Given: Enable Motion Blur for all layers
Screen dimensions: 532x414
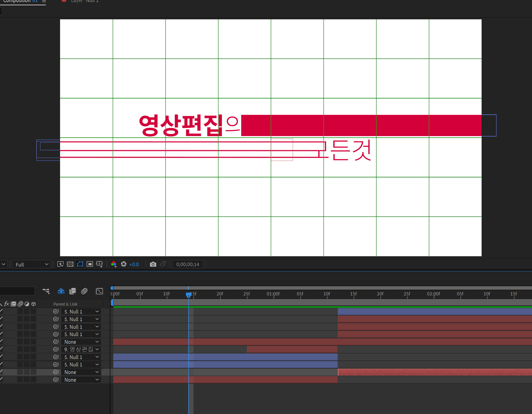Looking at the screenshot, I should point(84,291).
